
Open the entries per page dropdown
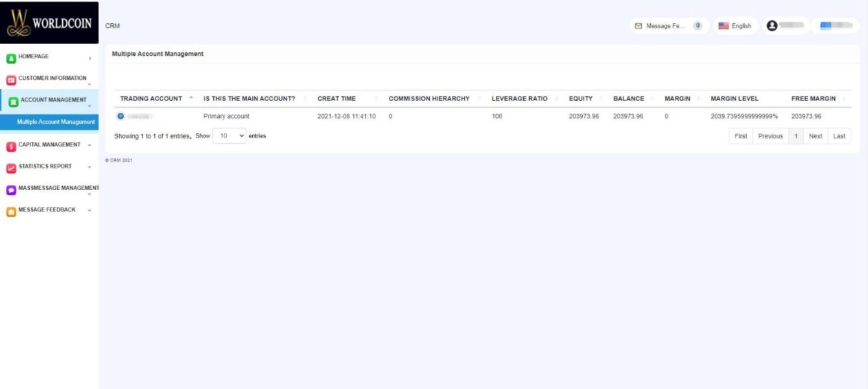(229, 136)
